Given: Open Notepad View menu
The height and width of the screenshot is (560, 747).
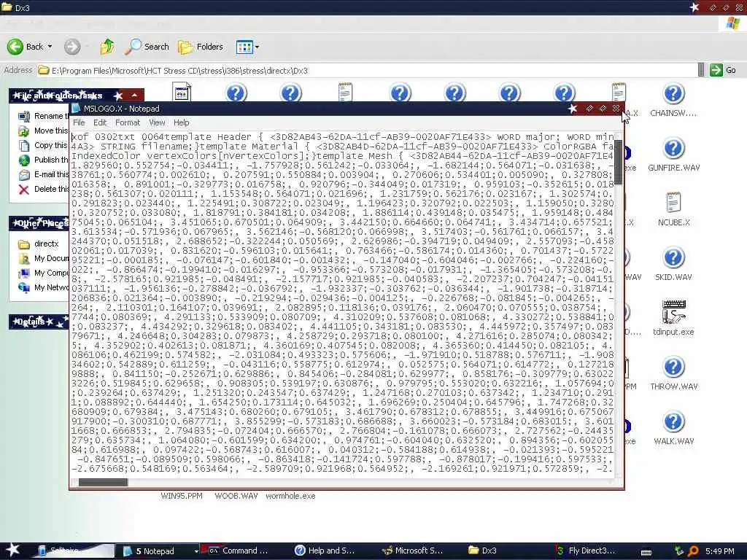Looking at the screenshot, I should click(x=158, y=122).
